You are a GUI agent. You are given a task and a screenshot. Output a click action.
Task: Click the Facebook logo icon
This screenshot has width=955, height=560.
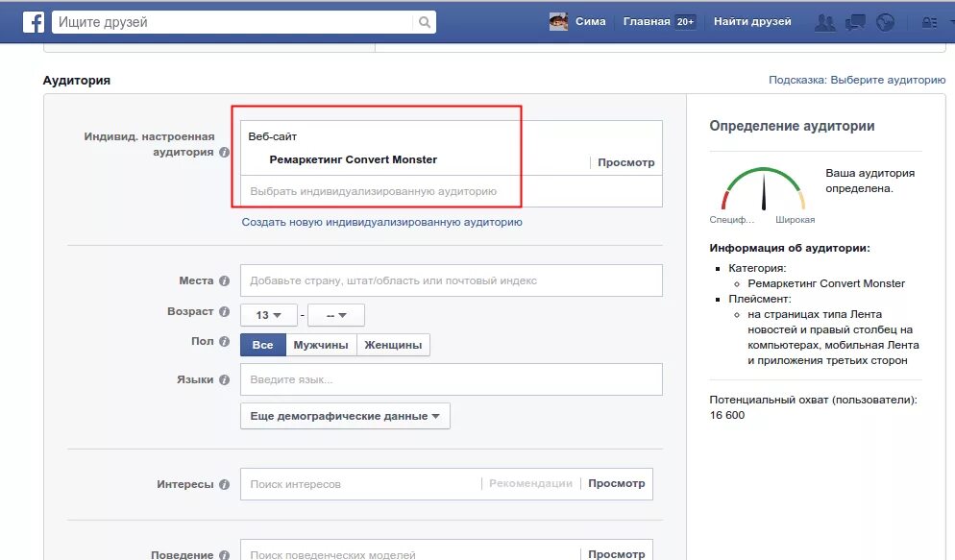pos(34,22)
